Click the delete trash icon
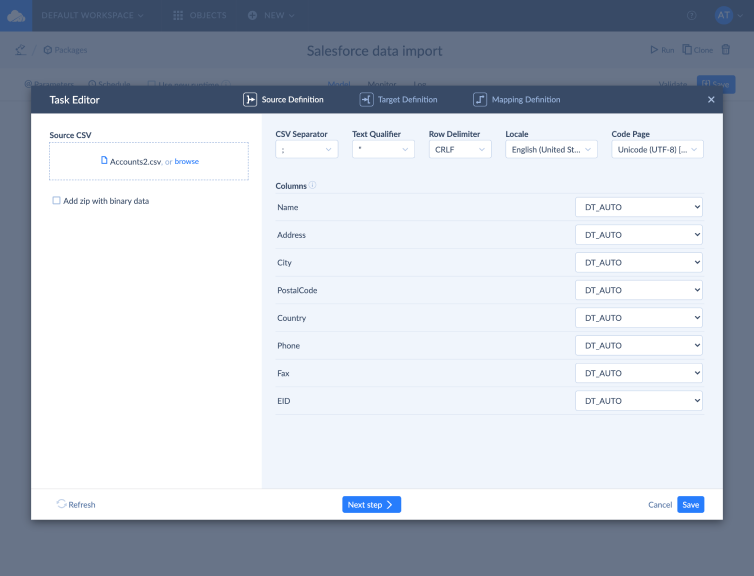This screenshot has height=576, width=754. [726, 50]
